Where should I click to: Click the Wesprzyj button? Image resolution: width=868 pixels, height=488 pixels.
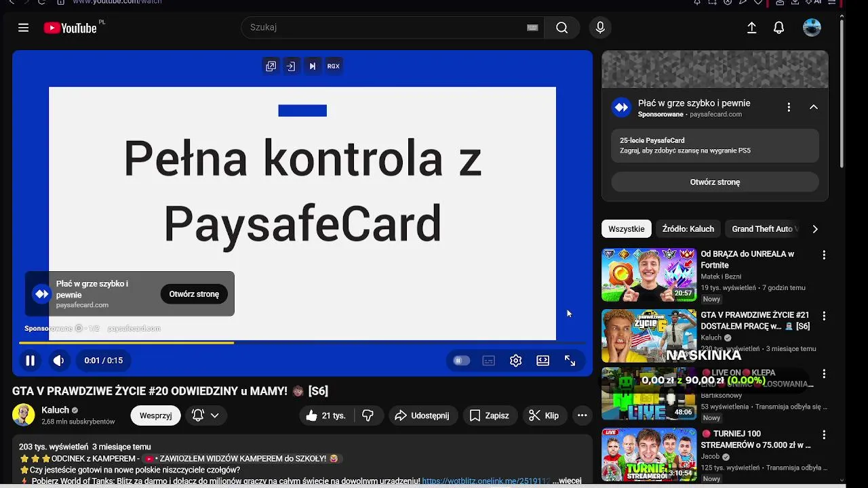[x=155, y=415]
